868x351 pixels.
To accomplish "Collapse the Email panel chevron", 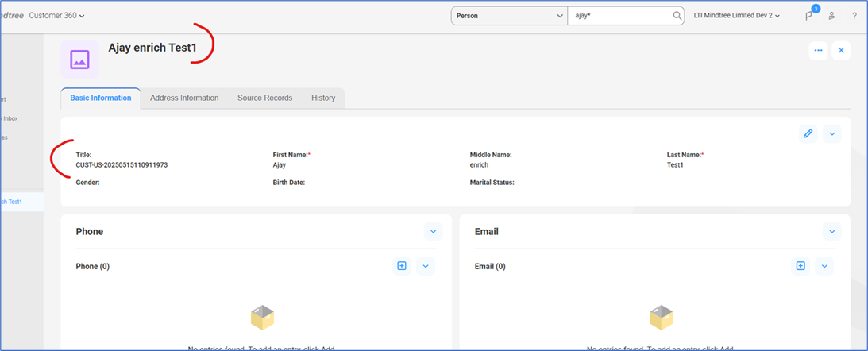I will (831, 232).
